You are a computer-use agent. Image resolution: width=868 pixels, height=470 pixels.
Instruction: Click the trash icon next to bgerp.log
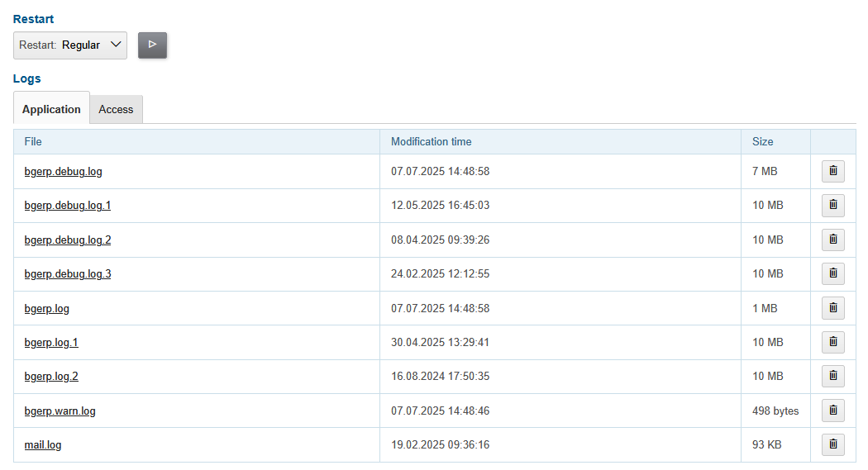click(x=832, y=308)
